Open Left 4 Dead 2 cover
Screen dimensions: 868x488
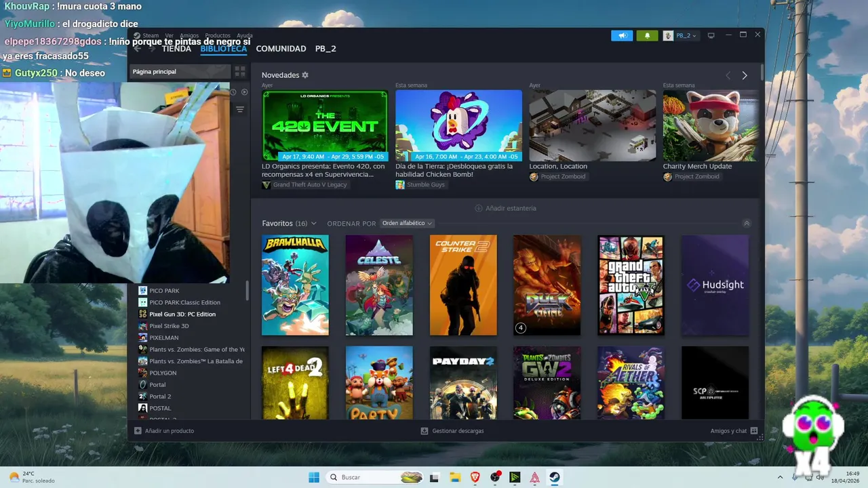(x=295, y=383)
